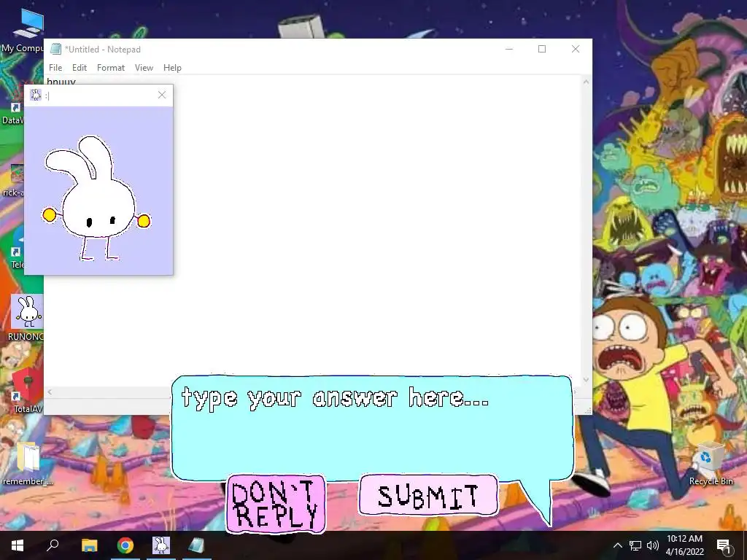The width and height of the screenshot is (747, 560).
Task: Open the Format menu in Notepad
Action: pyautogui.click(x=111, y=68)
